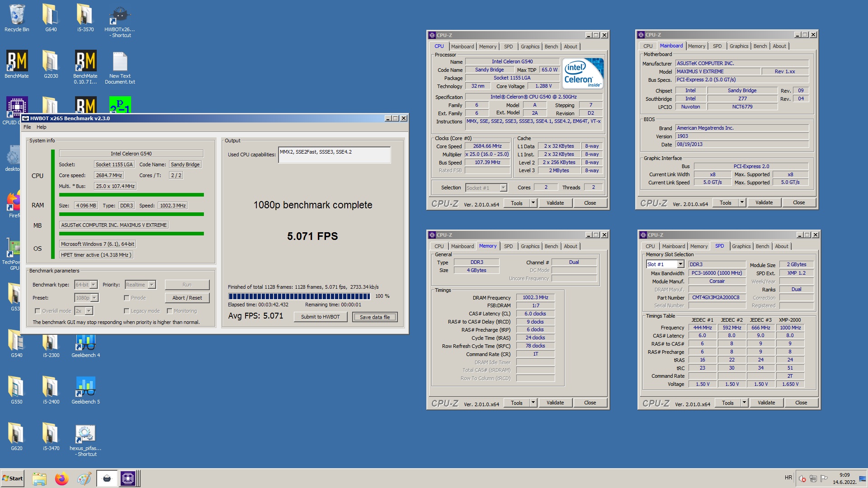Open the Benchmark type 64-bit dropdown
Screen dimensions: 868x488
(x=94, y=285)
